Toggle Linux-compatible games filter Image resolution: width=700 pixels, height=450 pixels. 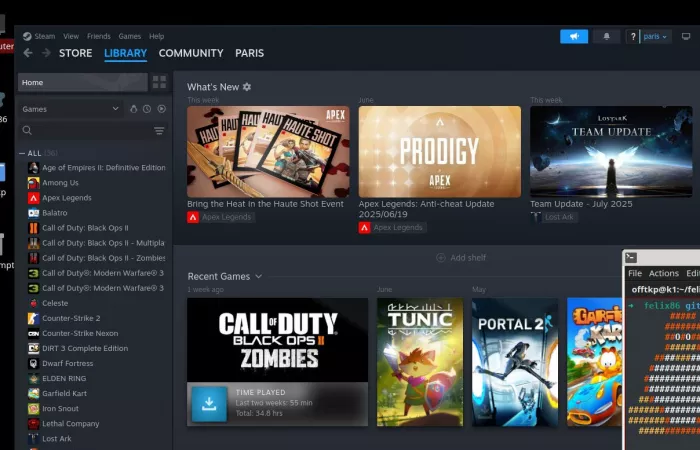pos(134,109)
